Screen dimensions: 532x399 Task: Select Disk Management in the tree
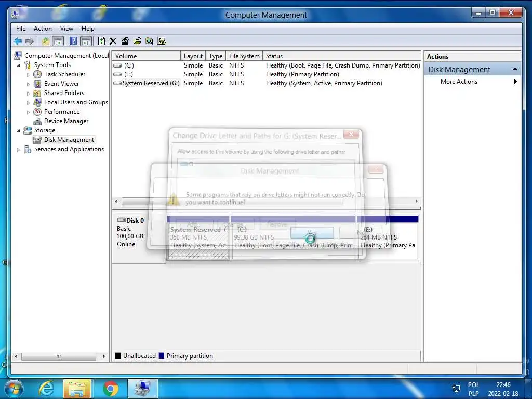coord(69,140)
